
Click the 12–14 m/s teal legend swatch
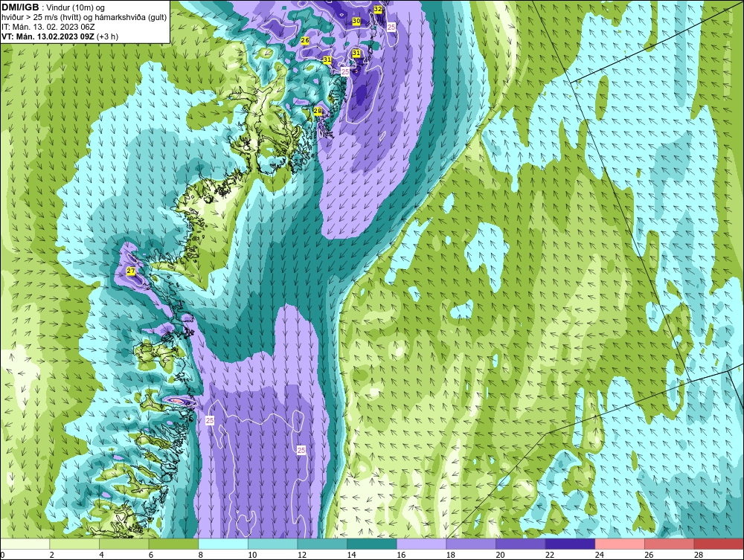point(322,544)
